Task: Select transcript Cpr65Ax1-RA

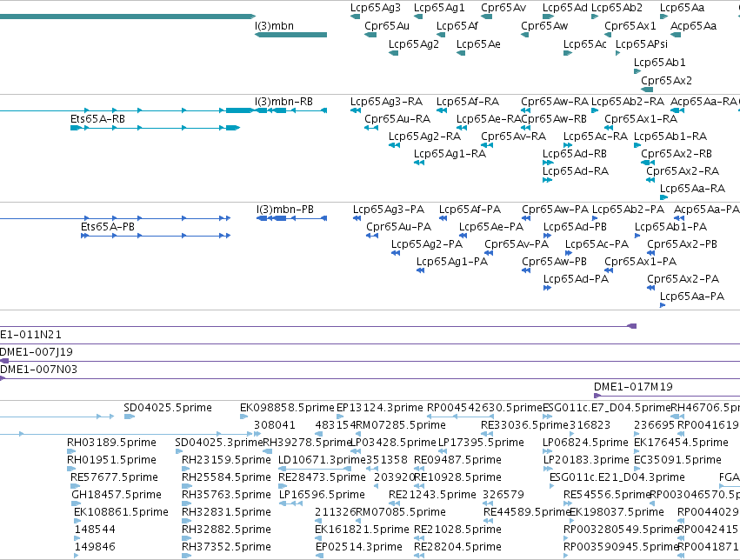Action: (x=641, y=119)
